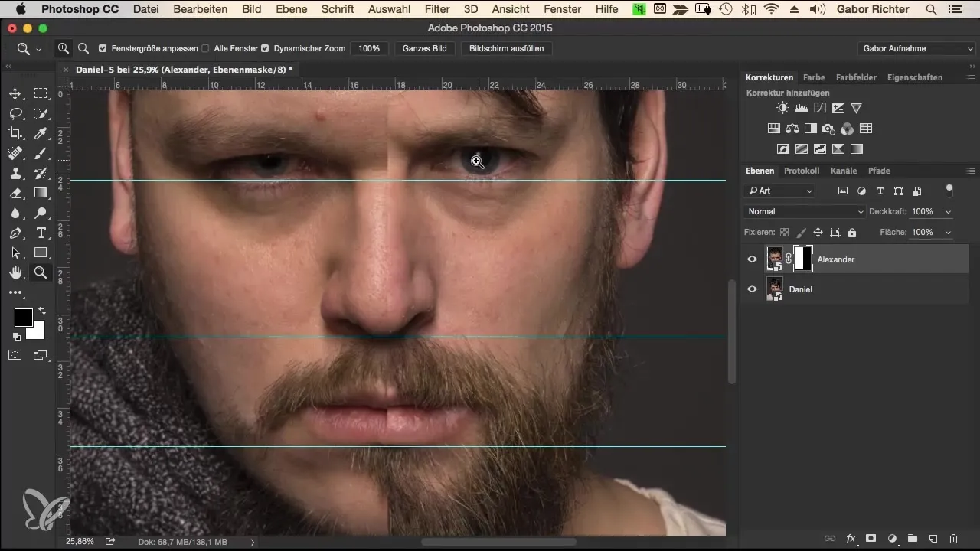Select the Type tool
Viewport: 980px width, 551px height.
pyautogui.click(x=41, y=233)
